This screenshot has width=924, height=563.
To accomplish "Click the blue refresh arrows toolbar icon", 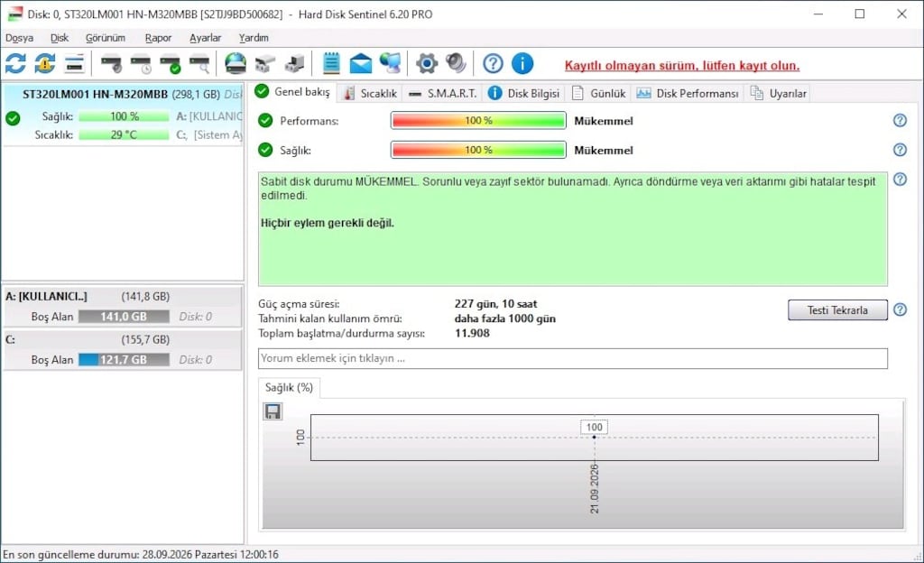I will tap(16, 63).
